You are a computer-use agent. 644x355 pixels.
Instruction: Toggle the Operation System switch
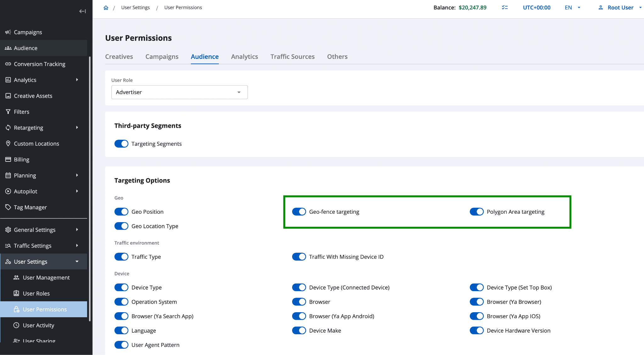click(x=121, y=302)
